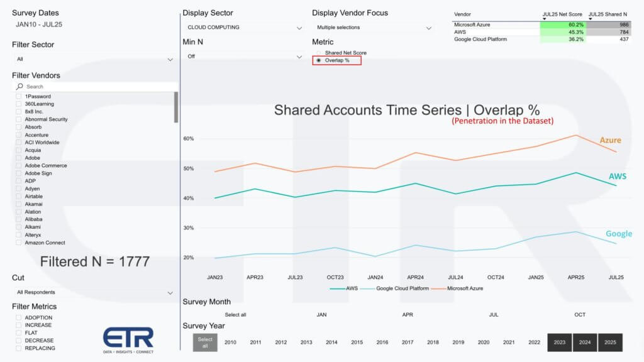Toggle survey year 2024 button

coord(585,343)
